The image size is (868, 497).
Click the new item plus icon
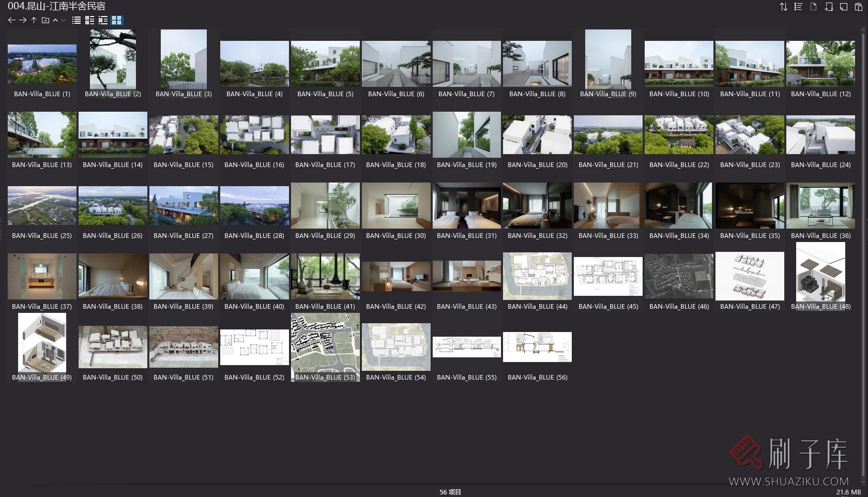[829, 7]
